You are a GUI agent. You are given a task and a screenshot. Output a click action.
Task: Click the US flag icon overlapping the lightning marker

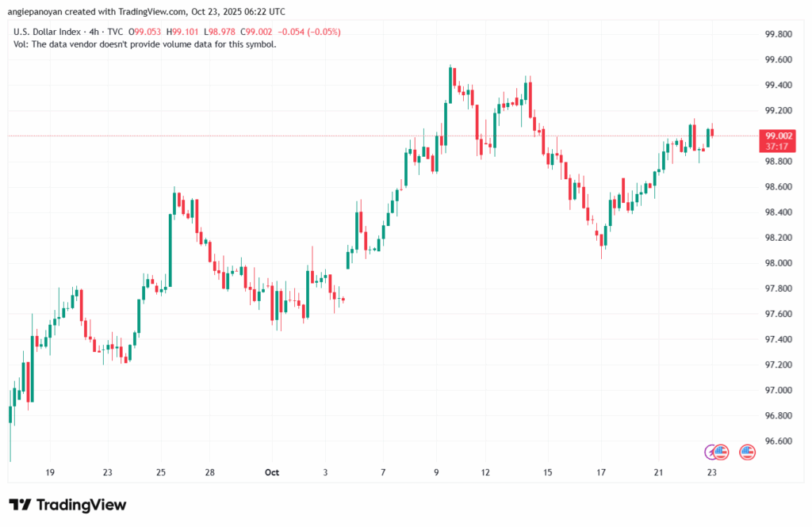point(720,452)
